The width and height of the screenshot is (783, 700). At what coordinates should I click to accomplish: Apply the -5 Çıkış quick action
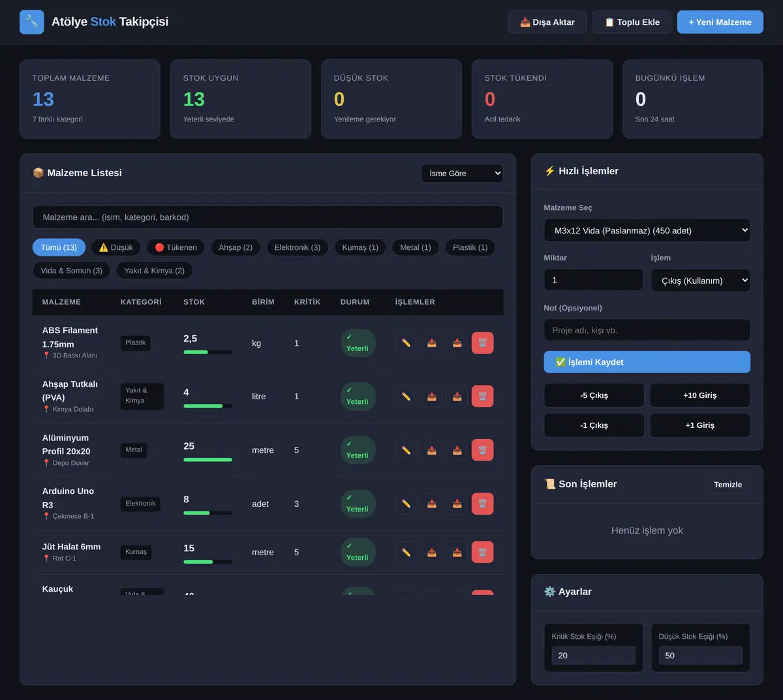tap(594, 395)
